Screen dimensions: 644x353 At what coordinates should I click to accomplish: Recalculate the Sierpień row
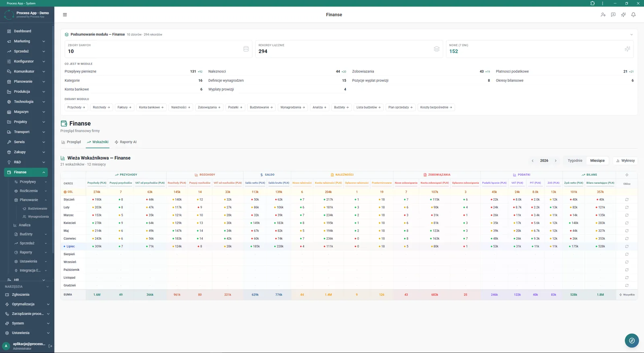coord(627,254)
